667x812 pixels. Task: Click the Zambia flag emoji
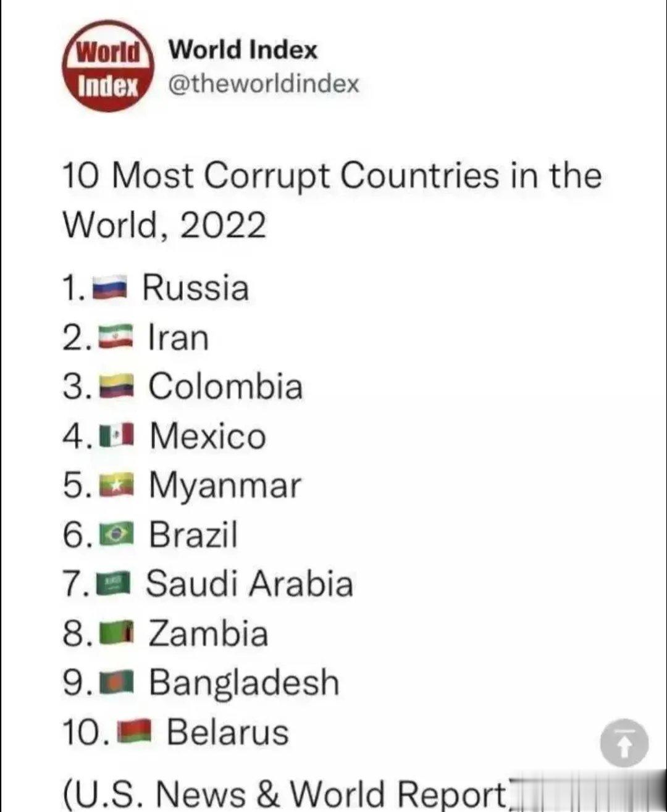tap(117, 633)
